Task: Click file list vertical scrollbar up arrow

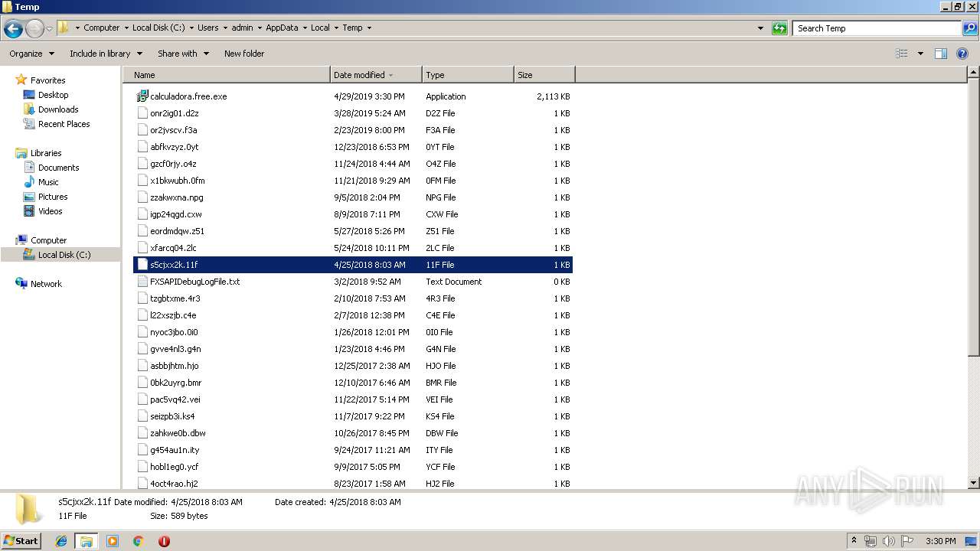Action: tap(974, 73)
